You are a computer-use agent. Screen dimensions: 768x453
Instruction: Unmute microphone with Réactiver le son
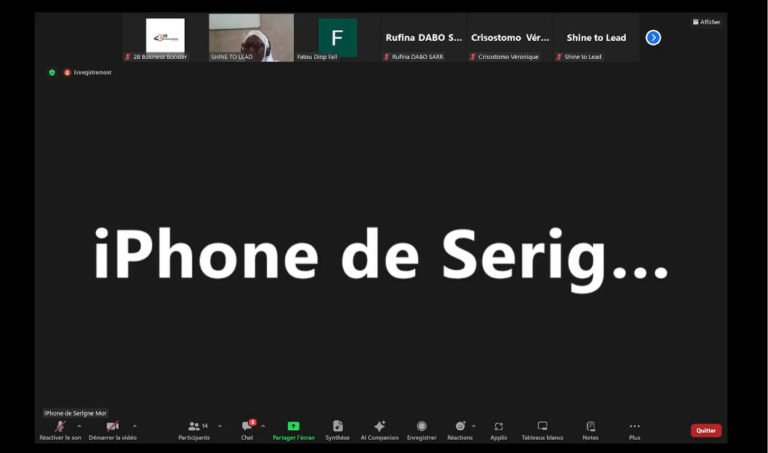point(60,428)
